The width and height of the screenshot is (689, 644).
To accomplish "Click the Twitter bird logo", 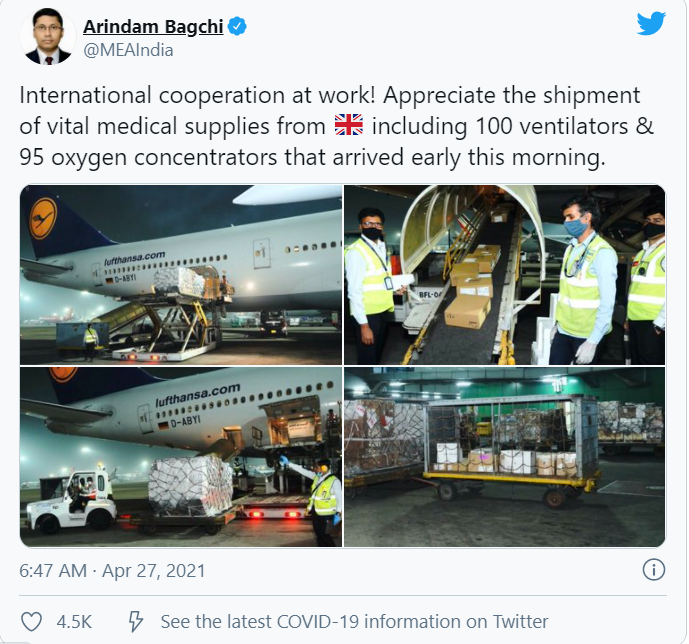I will coord(651,24).
